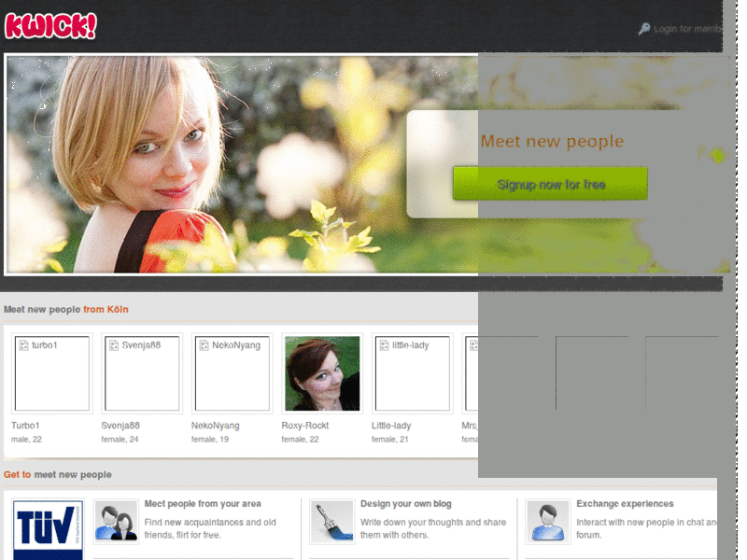The width and height of the screenshot is (747, 560).
Task: Click the paintbrush blog icon
Action: coord(332,522)
